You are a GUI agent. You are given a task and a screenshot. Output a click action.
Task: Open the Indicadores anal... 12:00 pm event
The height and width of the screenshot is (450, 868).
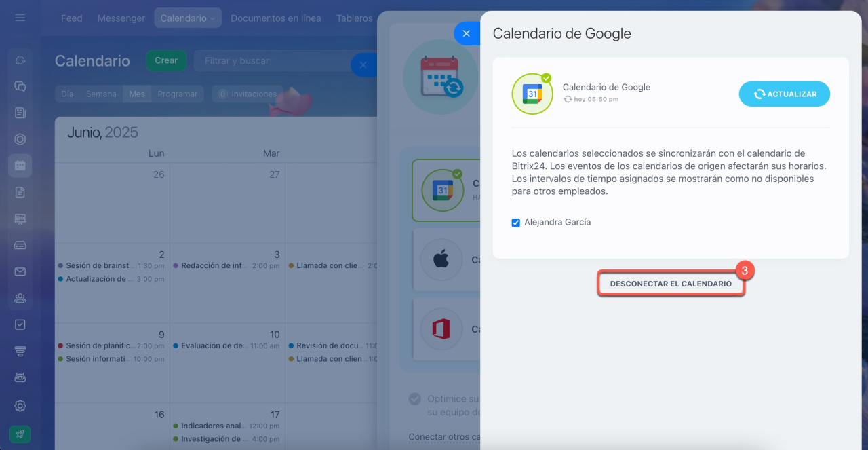[x=227, y=426]
